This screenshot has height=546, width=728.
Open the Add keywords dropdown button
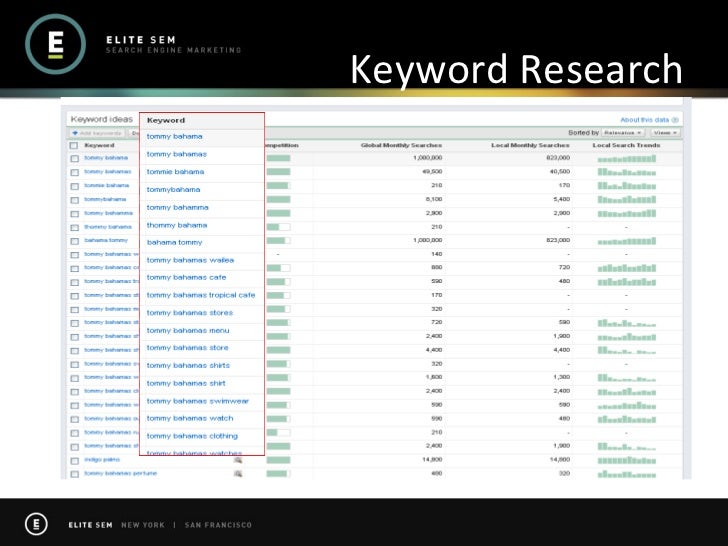pyautogui.click(x=97, y=133)
